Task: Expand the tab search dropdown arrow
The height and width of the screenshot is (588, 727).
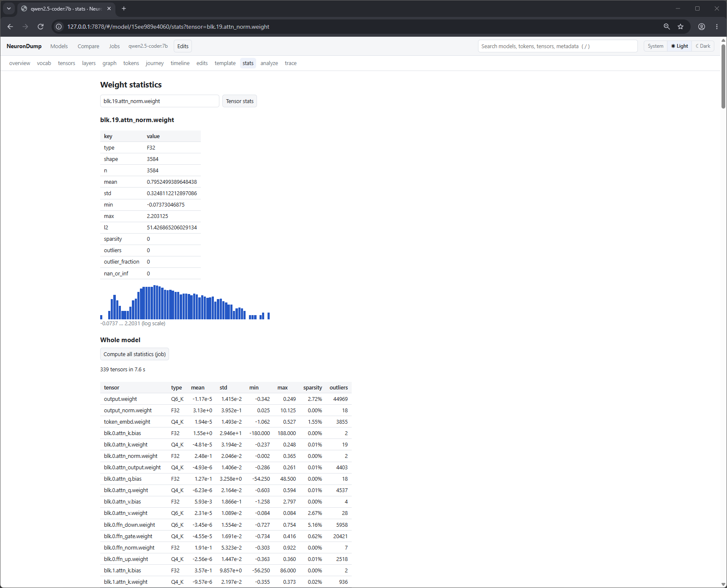Action: click(9, 8)
